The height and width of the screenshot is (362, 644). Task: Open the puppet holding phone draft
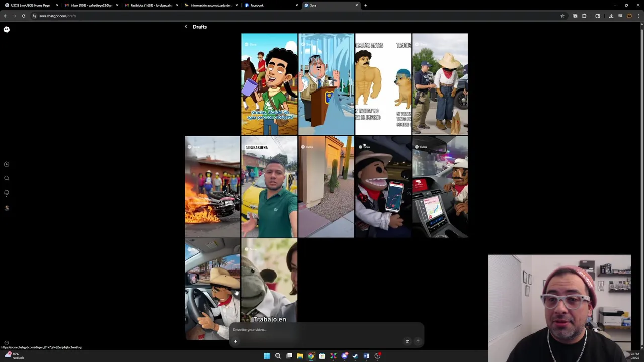383,187
